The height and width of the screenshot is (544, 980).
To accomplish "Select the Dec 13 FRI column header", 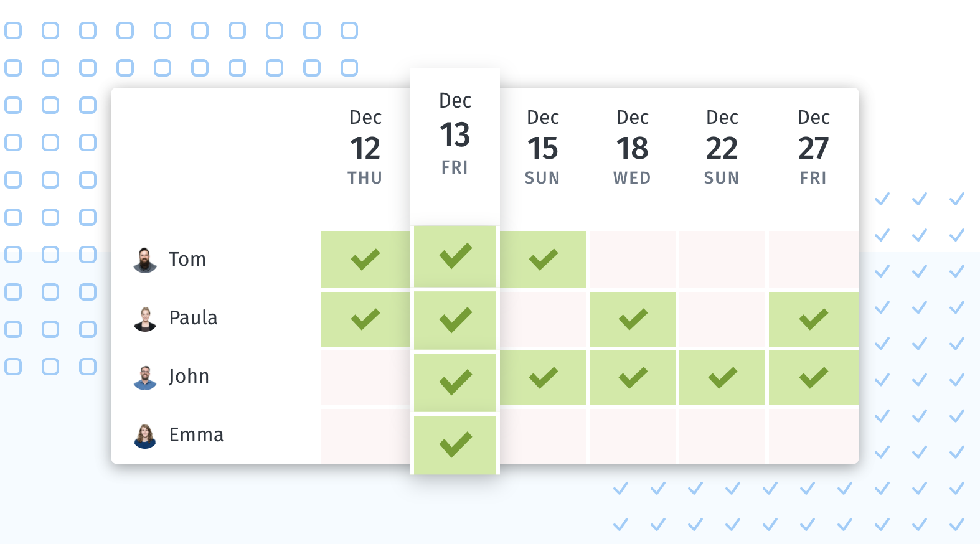I will click(455, 133).
